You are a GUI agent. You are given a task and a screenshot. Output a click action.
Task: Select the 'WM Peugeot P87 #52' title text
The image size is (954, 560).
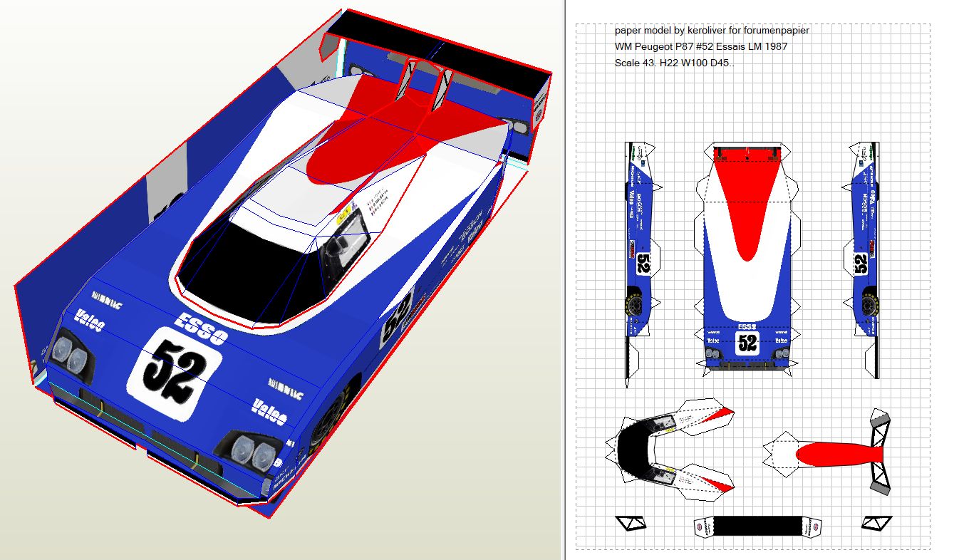coord(700,46)
